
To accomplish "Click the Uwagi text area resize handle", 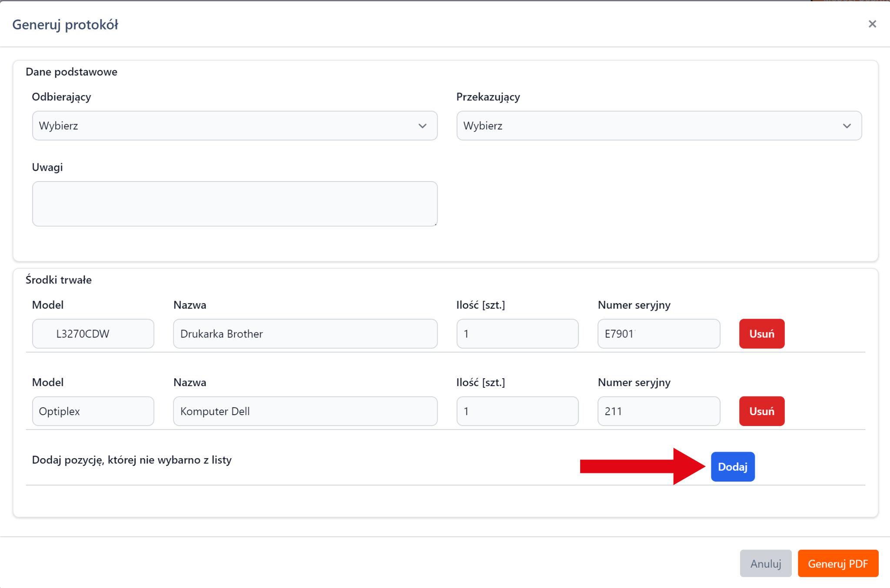I will (435, 224).
